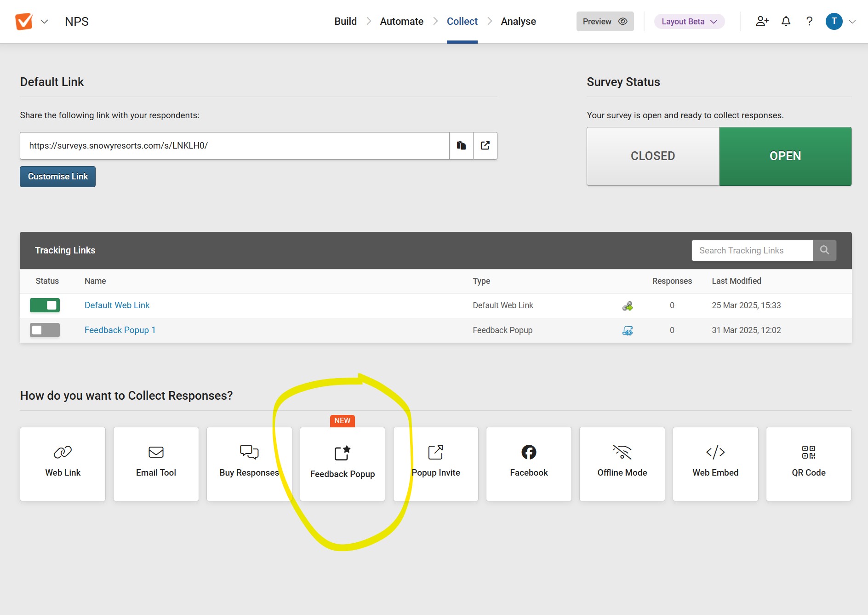The image size is (868, 615).
Task: Expand the dropdown beside the orange logo
Action: [x=44, y=21]
